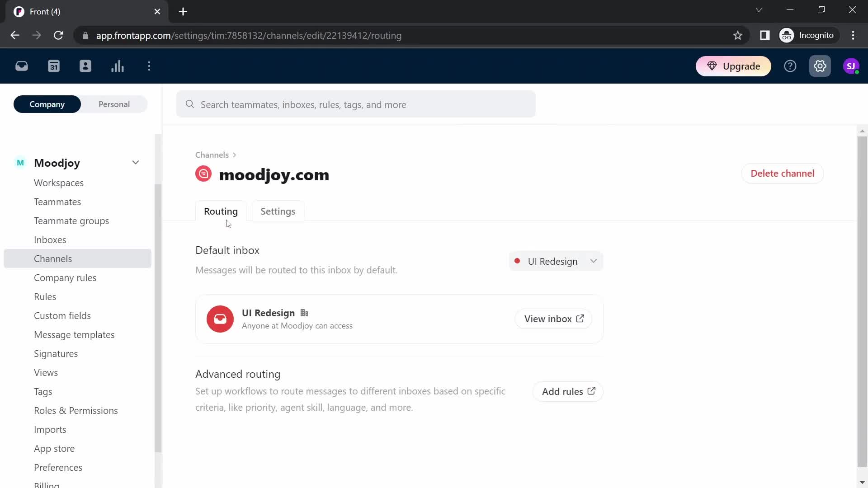Click the browser reload icon
Image resolution: width=868 pixels, height=488 pixels.
(58, 35)
